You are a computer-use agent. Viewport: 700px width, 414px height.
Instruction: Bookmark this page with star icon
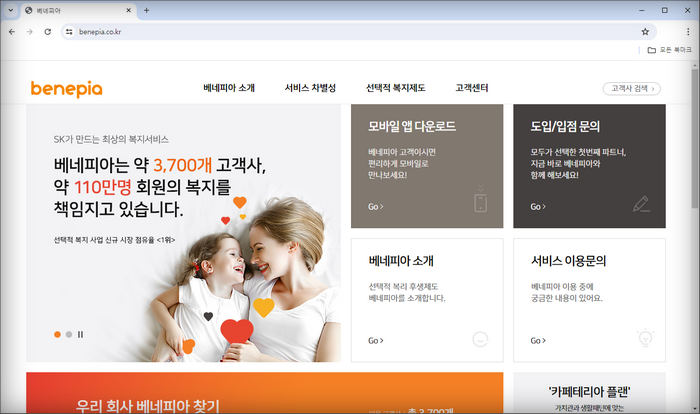tap(645, 32)
